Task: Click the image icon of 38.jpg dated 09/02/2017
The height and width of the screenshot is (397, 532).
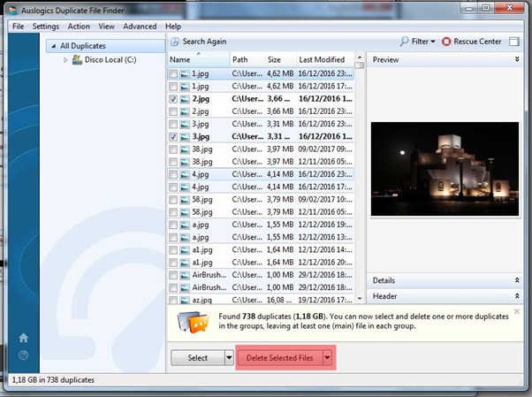Action: pos(185,149)
